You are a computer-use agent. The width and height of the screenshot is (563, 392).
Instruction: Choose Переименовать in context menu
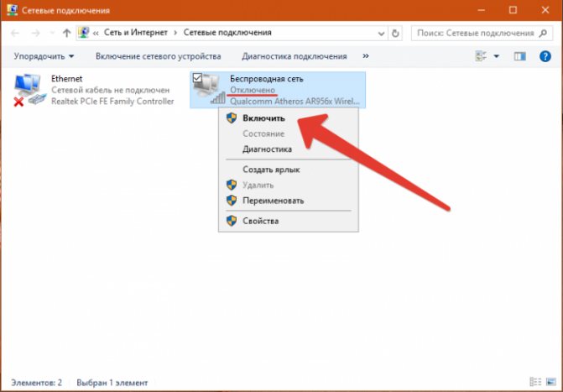[x=273, y=201]
